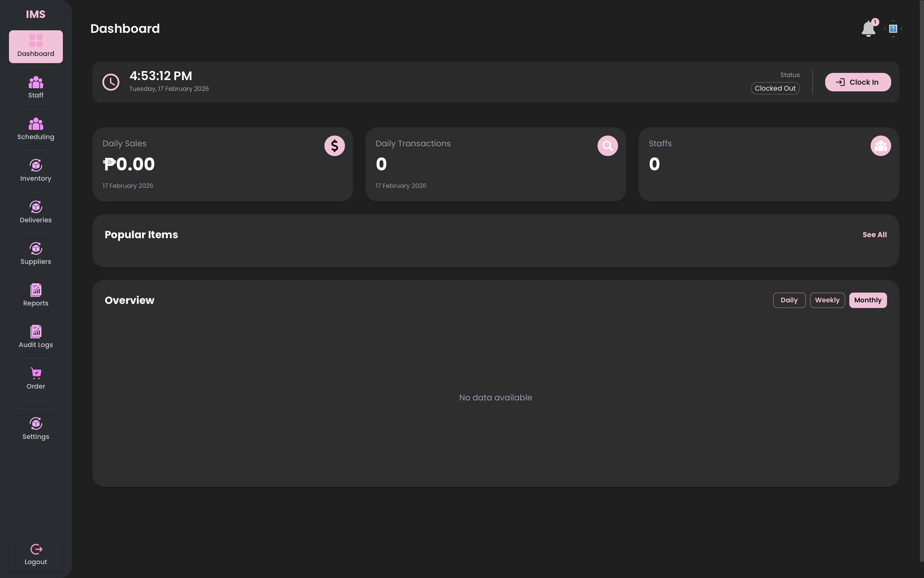The width and height of the screenshot is (924, 578).
Task: Open the Staff sidebar icon
Action: 36,82
